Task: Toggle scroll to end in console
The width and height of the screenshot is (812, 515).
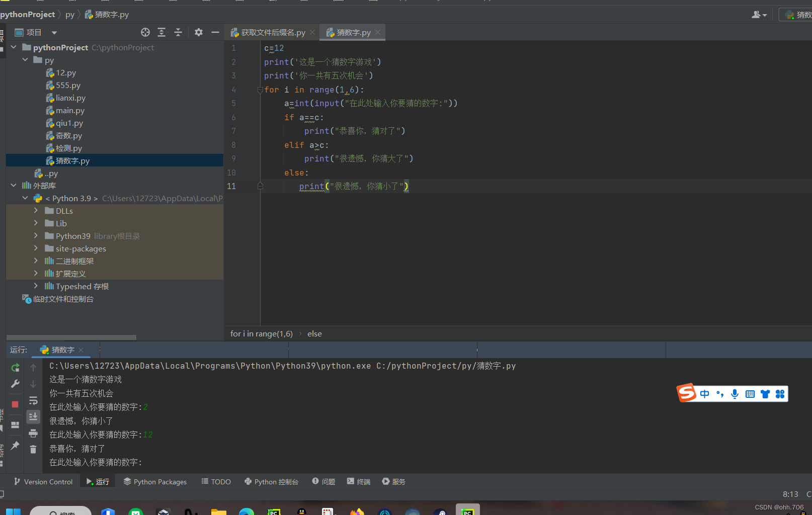Action: pos(33,417)
